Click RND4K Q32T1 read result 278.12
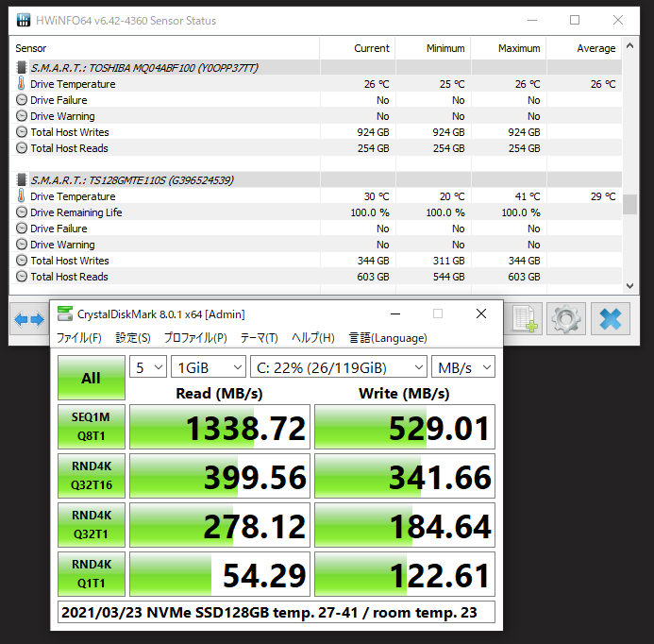 tap(220, 525)
